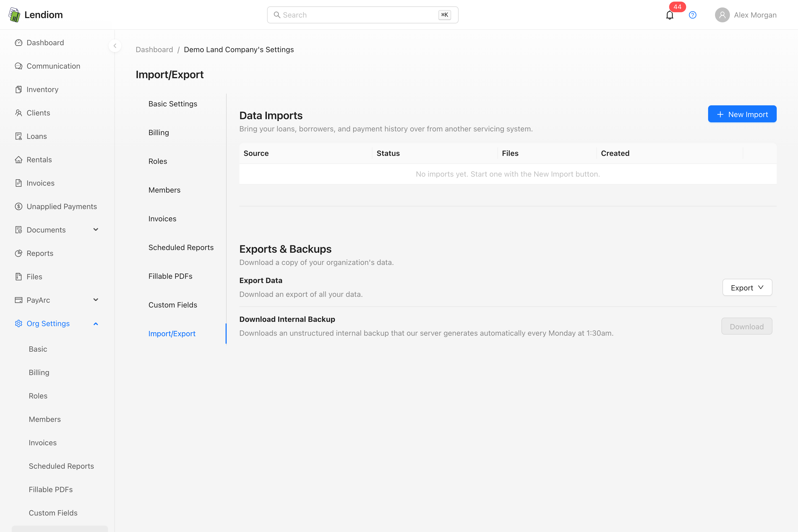
Task: Click the Unapplied Payments dollar icon
Action: click(19, 207)
